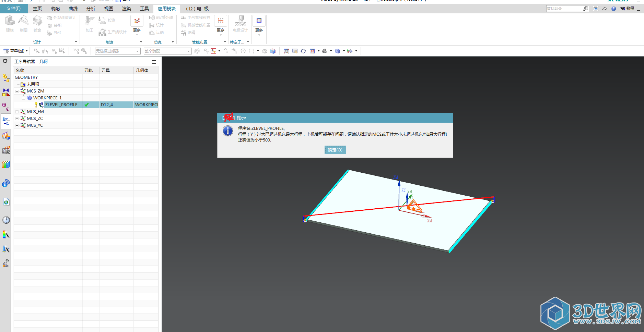Click the 加工 manufacturing icon
Screen dimensions: 644x332
[90, 24]
